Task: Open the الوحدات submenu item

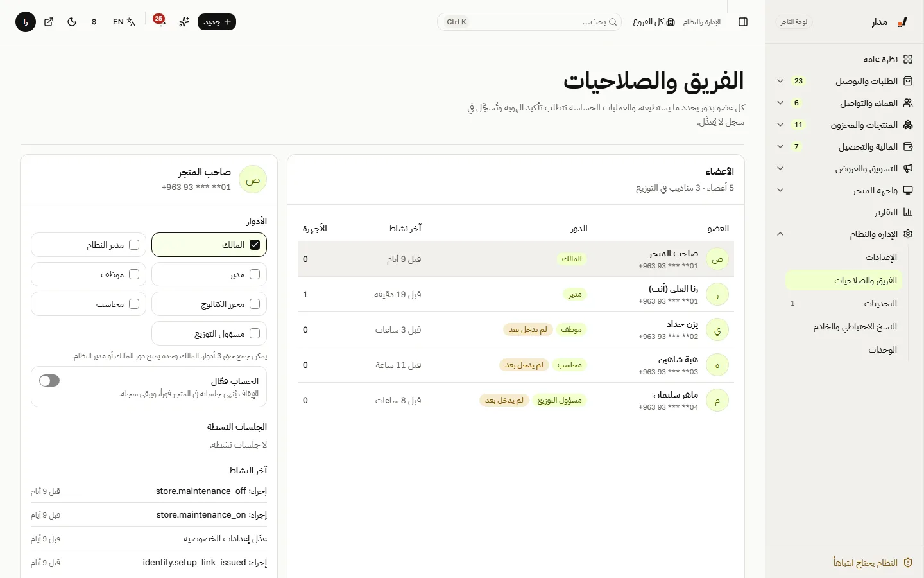Action: (x=844, y=350)
